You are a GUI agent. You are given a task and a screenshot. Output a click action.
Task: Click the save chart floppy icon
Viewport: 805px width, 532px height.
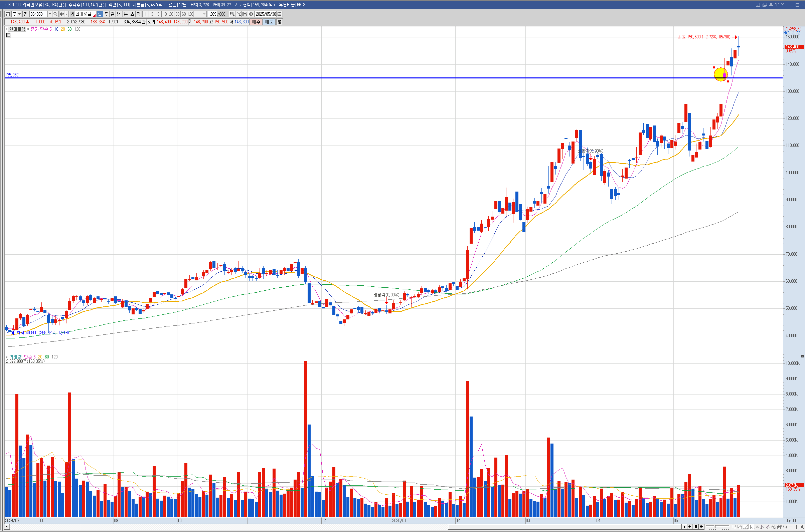pyautogui.click(x=245, y=14)
